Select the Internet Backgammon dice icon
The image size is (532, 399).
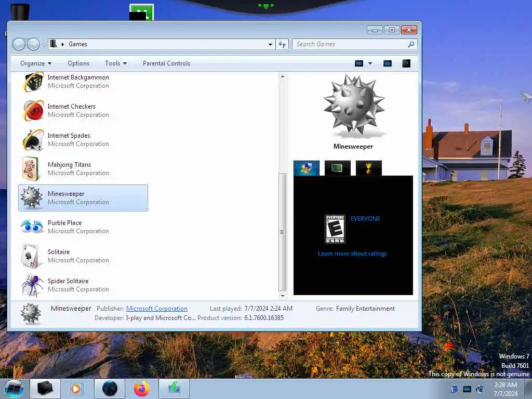click(33, 82)
